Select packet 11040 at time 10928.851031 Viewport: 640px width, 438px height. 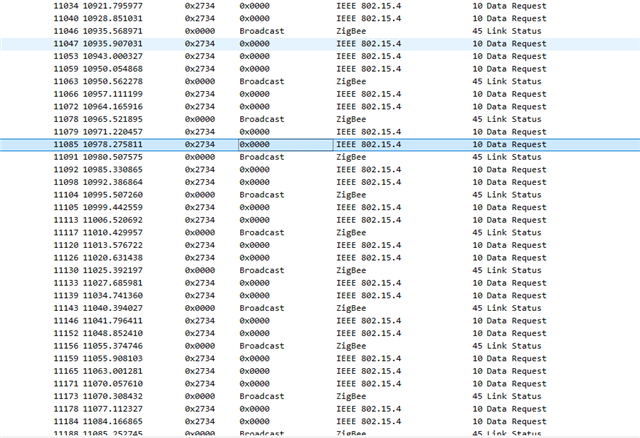pyautogui.click(x=320, y=18)
